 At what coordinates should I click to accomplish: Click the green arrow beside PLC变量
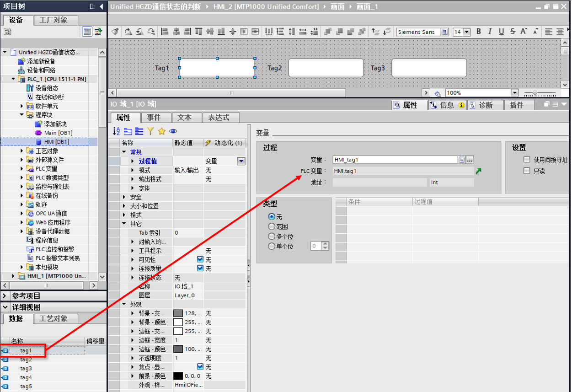click(x=478, y=171)
